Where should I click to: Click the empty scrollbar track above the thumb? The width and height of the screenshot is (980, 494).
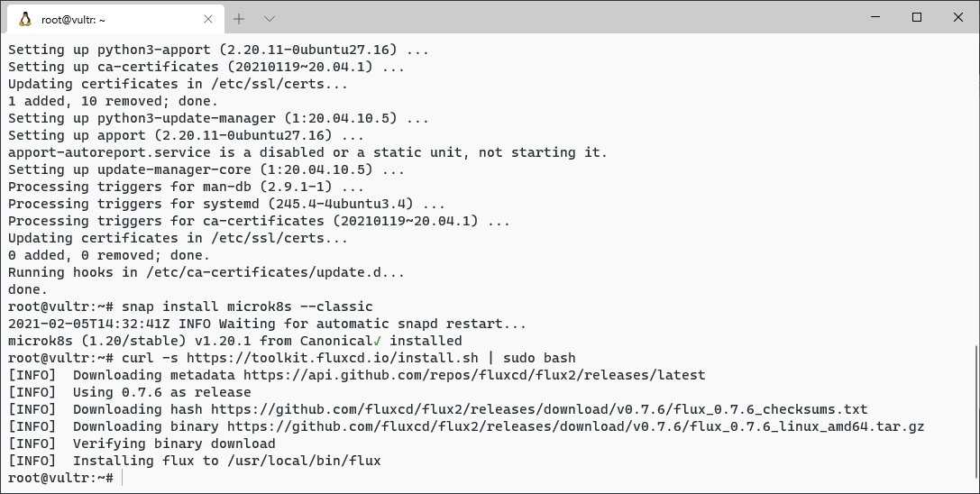(975, 188)
